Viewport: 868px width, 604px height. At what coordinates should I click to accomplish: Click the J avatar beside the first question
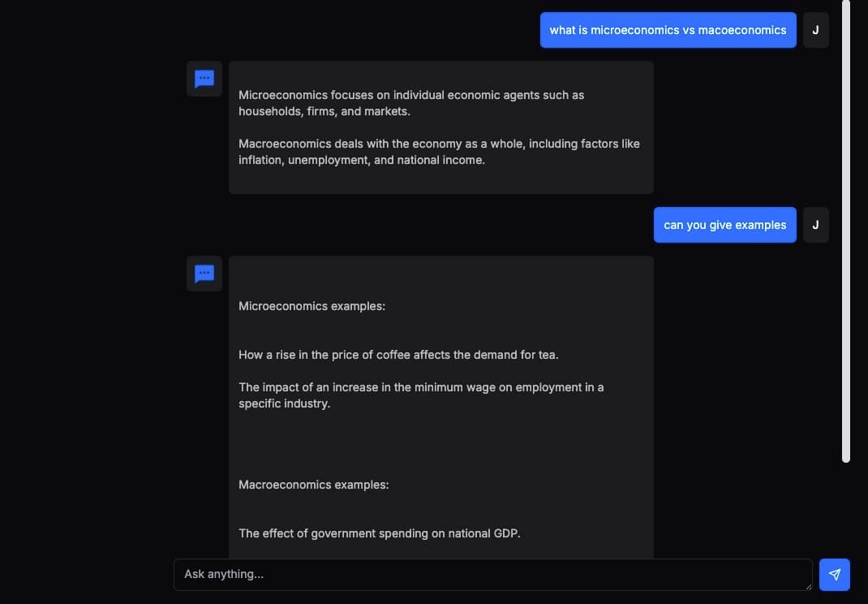(x=815, y=30)
